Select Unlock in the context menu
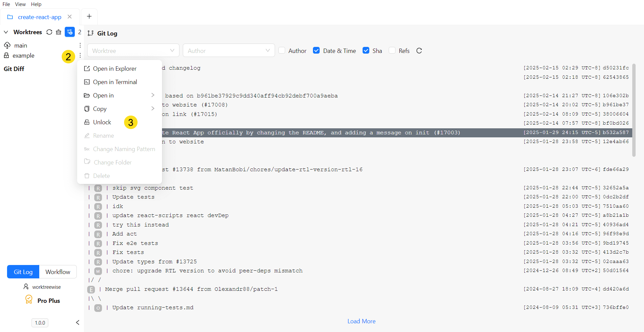The image size is (644, 332). 102,122
